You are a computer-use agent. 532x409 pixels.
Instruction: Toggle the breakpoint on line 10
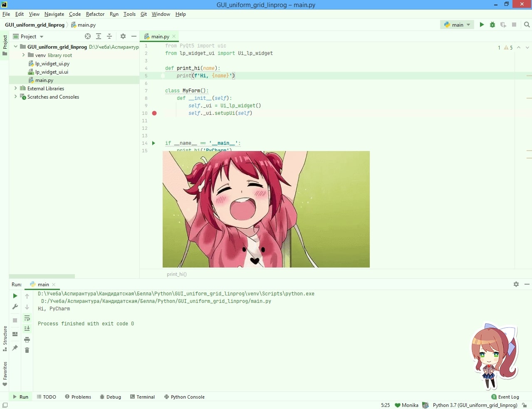[154, 113]
